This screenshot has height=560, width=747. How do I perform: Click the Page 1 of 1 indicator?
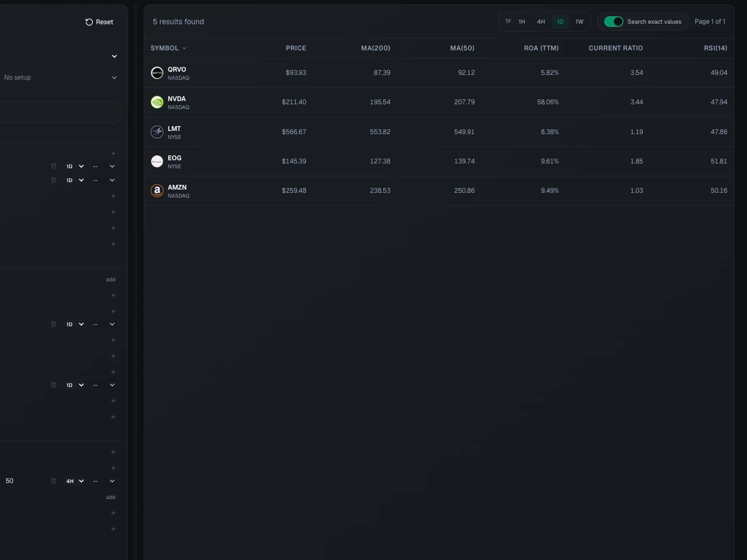710,22
